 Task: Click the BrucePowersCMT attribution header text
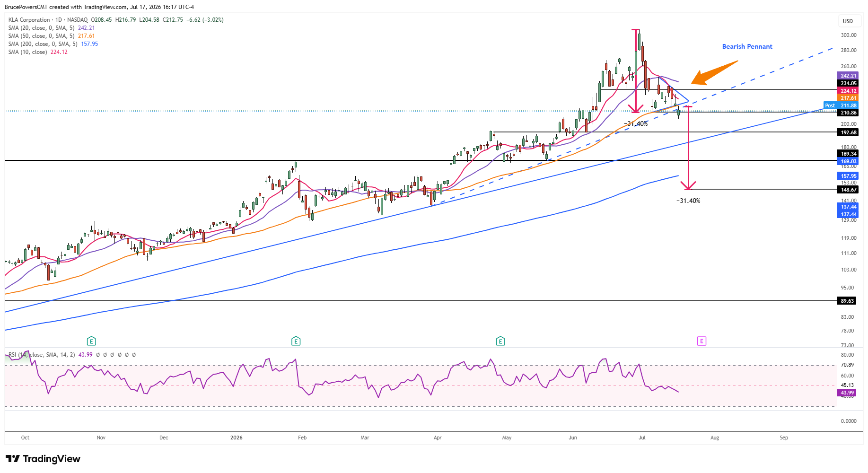[x=99, y=7]
